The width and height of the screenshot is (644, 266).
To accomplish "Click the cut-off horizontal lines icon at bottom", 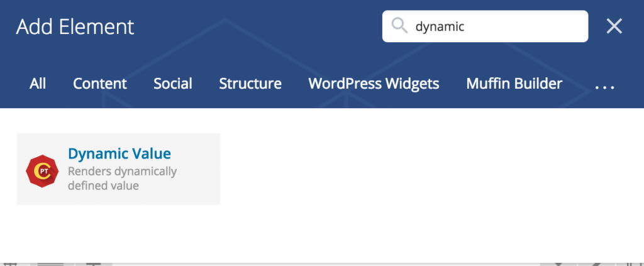I will click(x=51, y=264).
